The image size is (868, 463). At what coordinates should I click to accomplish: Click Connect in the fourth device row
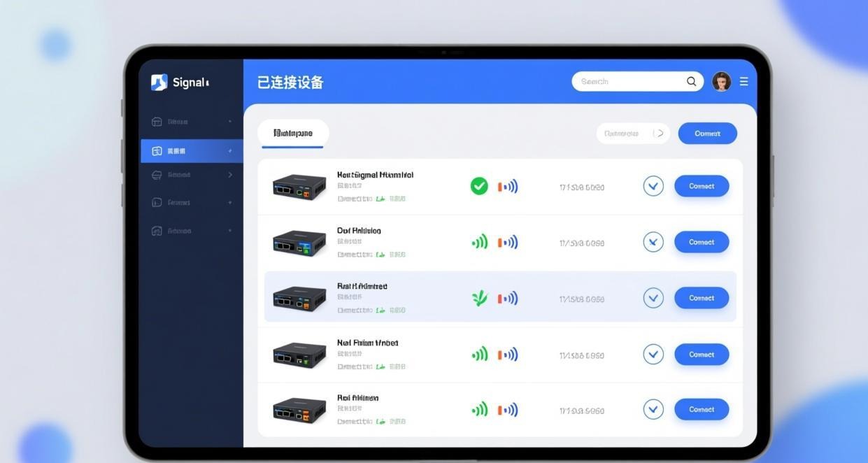tap(702, 355)
